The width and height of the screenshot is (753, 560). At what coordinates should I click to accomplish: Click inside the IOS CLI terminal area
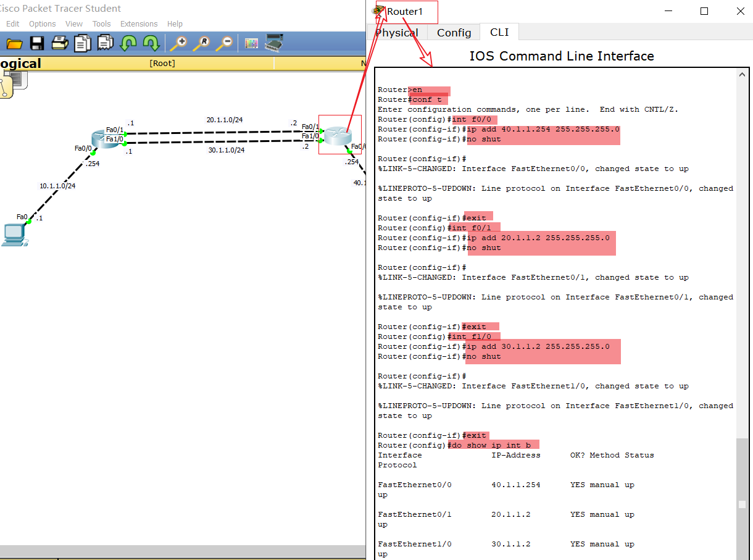(555, 313)
